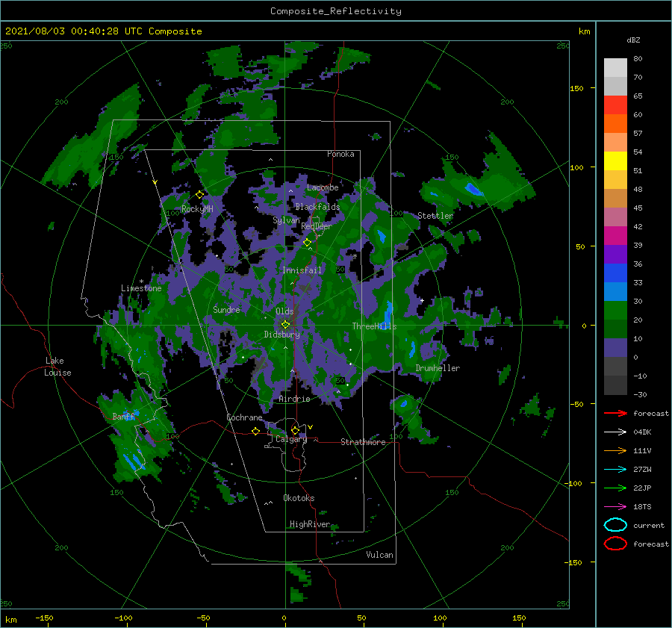Click the Sundre town label
672x628 pixels.
click(x=226, y=309)
